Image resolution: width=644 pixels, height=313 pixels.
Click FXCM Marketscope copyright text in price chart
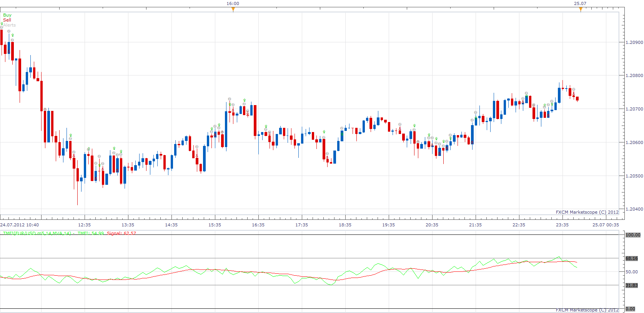click(587, 212)
